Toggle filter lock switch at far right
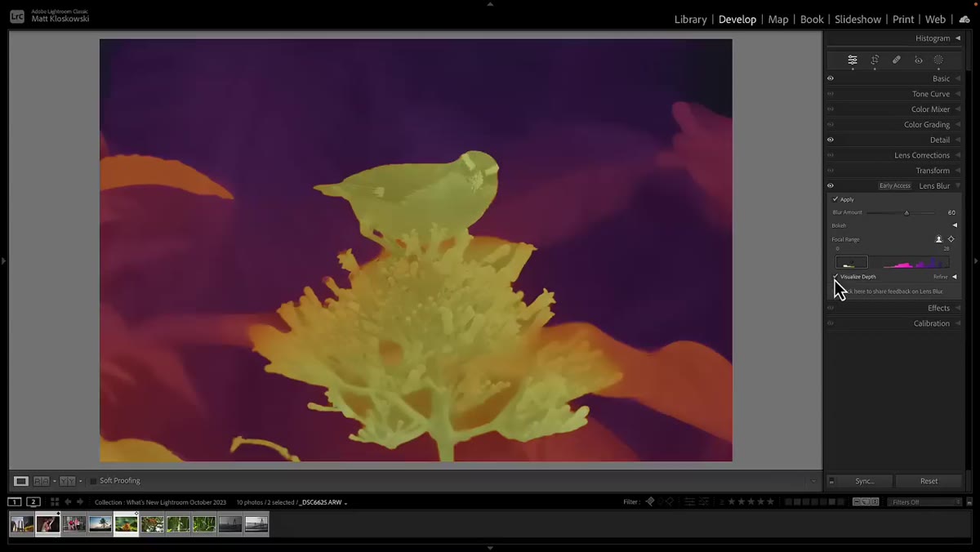The image size is (980, 552). (969, 501)
